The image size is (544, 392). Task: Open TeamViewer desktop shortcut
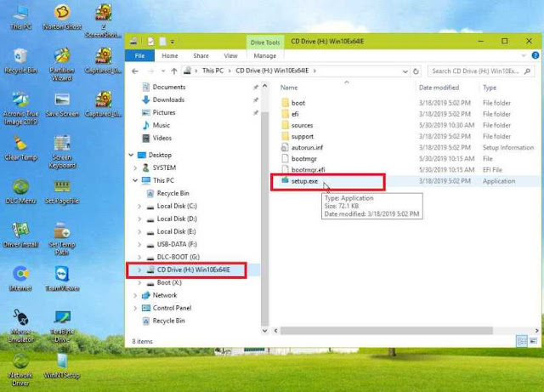pos(62,279)
